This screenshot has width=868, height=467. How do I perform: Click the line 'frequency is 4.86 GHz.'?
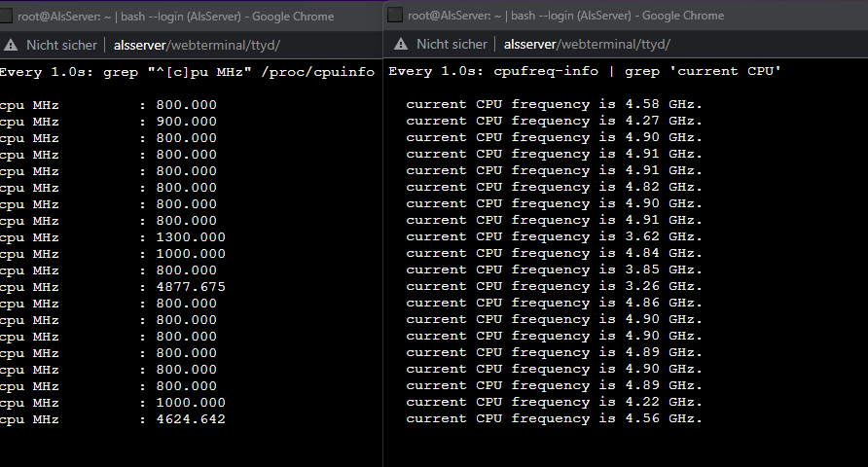[x=554, y=304]
